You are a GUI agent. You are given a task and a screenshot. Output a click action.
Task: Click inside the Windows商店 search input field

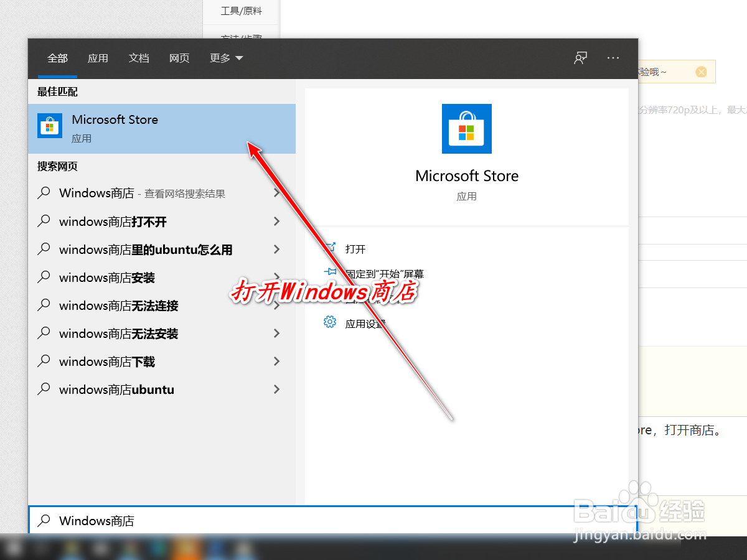pyautogui.click(x=187, y=521)
